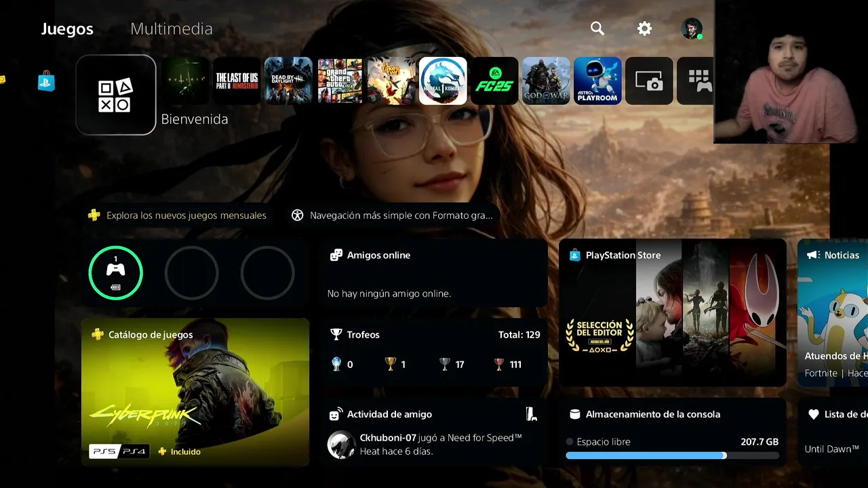Select the Bienvenida PlayStation symbols tile
Image resolution: width=868 pixels, height=488 pixels.
116,95
